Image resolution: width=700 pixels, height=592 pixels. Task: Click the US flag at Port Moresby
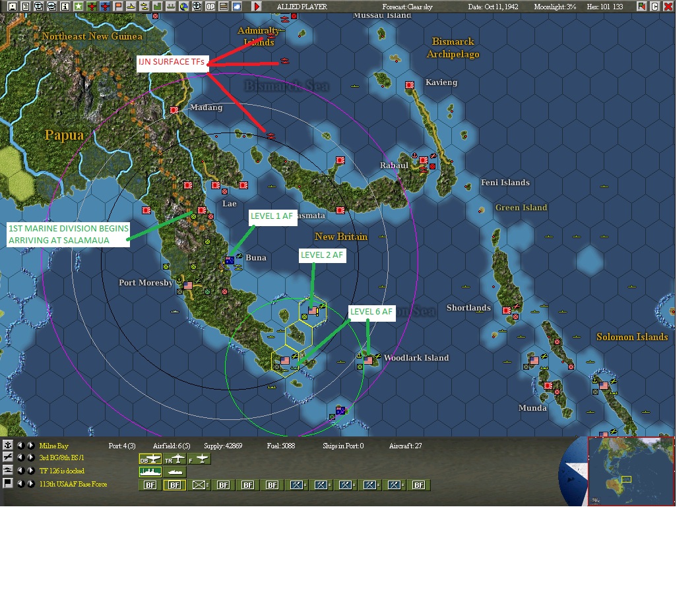[188, 285]
